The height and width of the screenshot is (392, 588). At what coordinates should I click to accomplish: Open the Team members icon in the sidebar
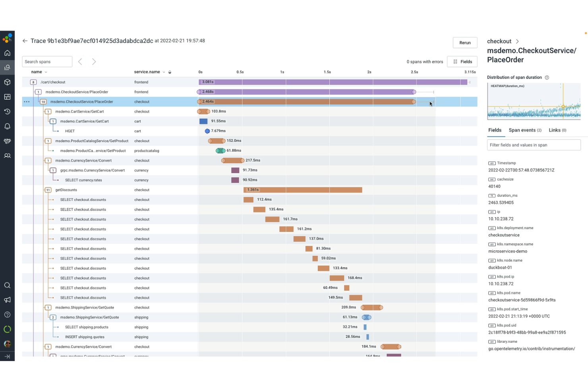tap(7, 156)
